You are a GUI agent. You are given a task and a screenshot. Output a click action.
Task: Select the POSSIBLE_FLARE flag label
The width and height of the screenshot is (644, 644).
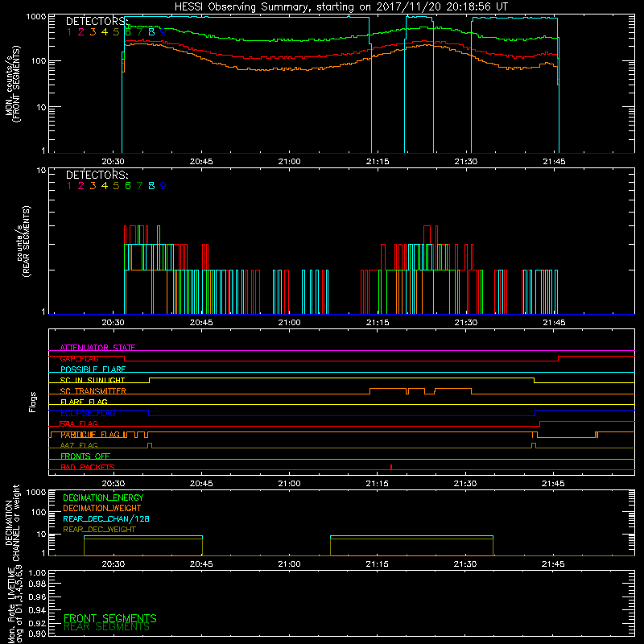coord(93,369)
